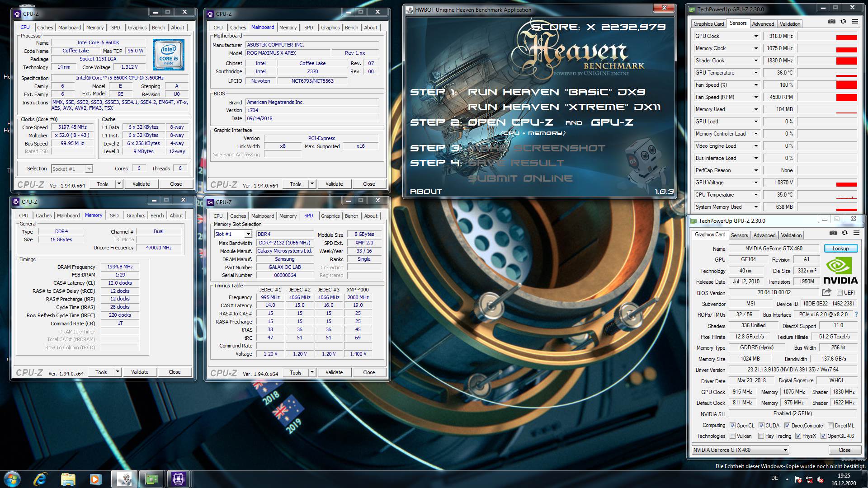868x488 pixels.
Task: Toggle the Vulkan checkbox
Action: click(x=732, y=436)
